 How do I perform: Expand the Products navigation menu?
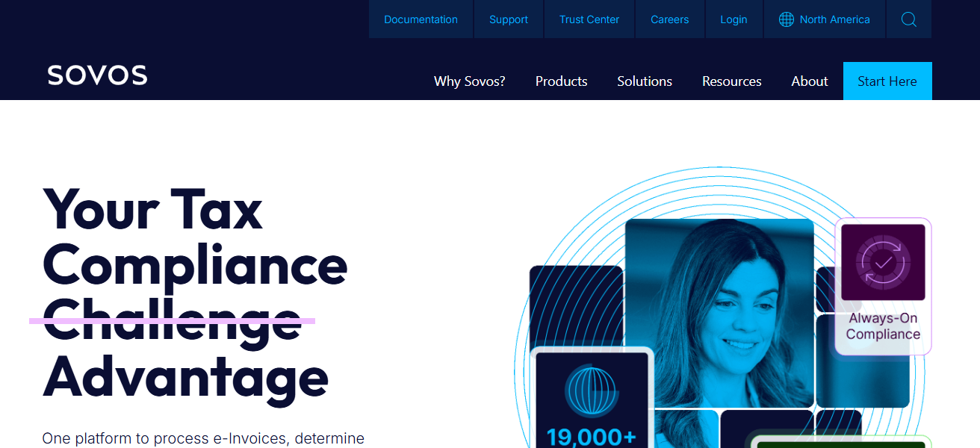point(561,81)
